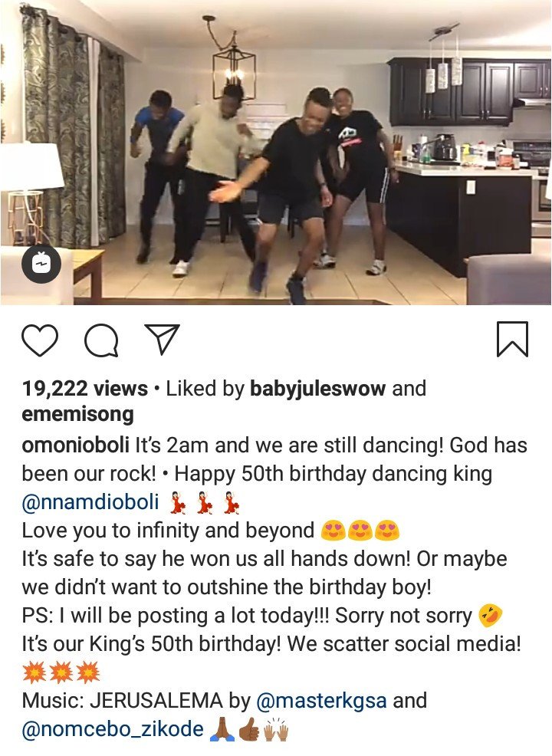Tap the laughing emoji after sorry

pos(491,615)
